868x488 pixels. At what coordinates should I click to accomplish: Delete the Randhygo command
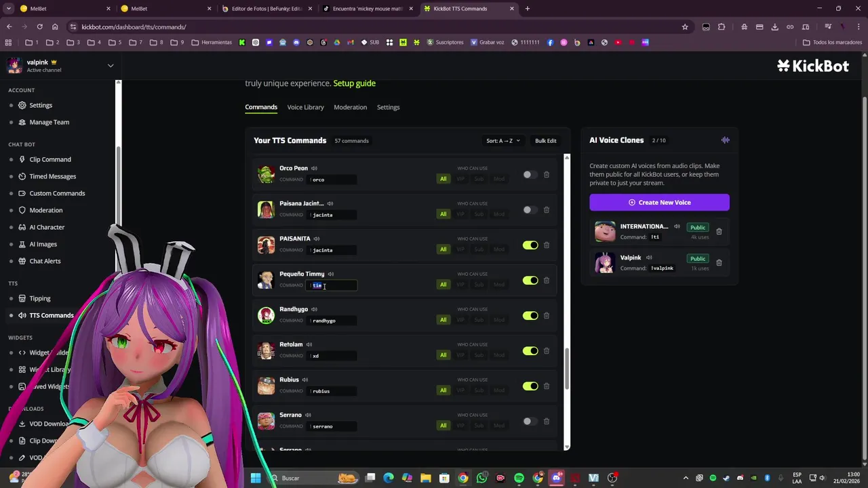546,316
